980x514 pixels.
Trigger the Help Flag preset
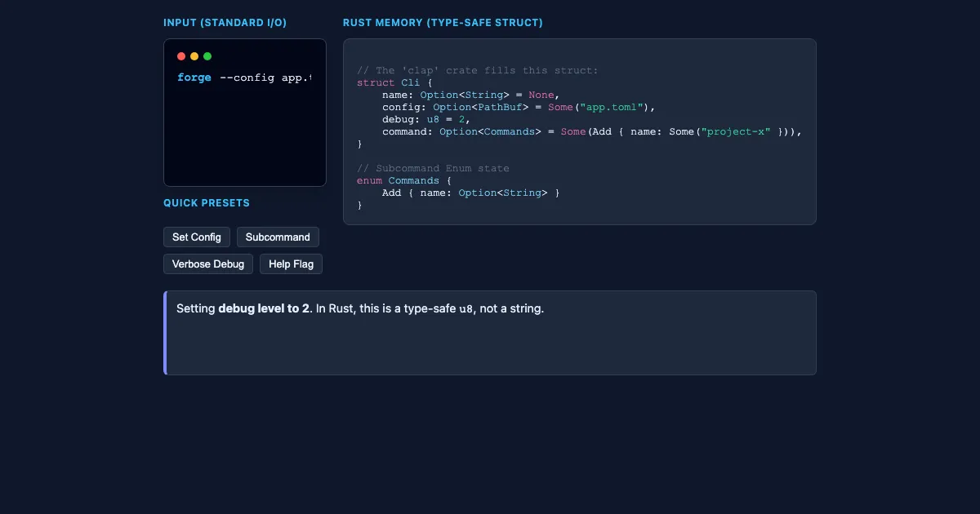(292, 264)
